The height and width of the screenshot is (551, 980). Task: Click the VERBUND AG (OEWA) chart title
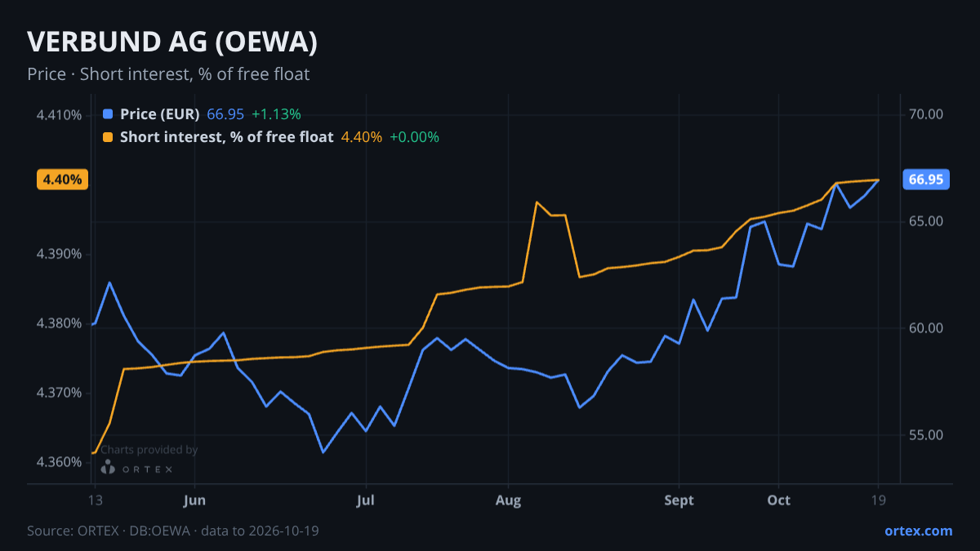(x=172, y=42)
